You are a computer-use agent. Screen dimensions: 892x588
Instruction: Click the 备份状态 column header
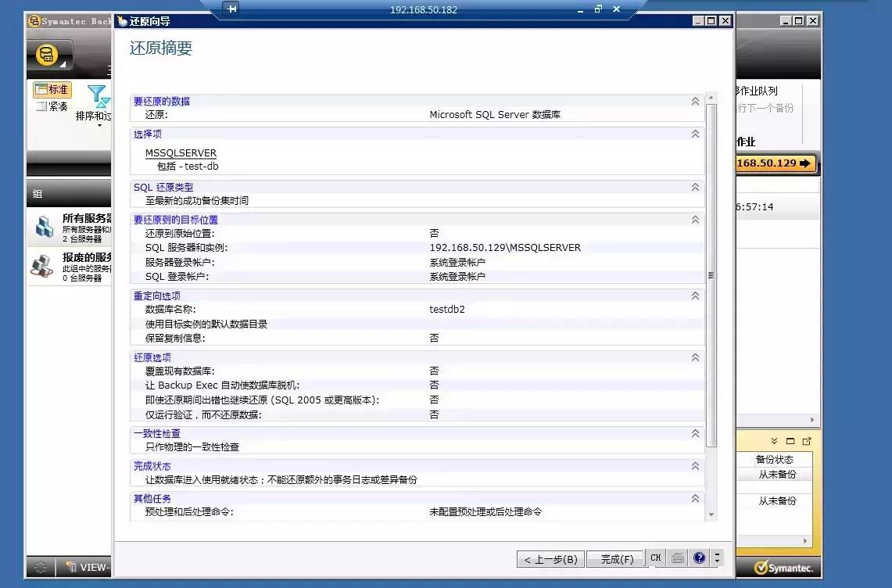point(774,459)
